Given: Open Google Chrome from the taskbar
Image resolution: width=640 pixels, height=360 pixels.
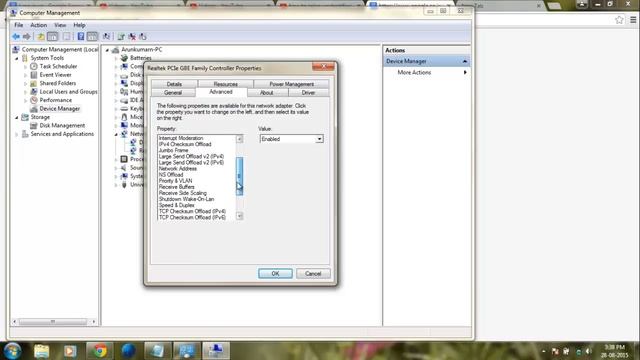Looking at the screenshot, I should click(x=99, y=351).
